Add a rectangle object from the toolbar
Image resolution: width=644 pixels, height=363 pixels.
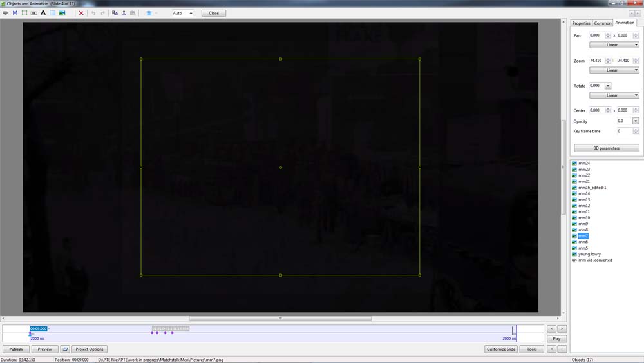coord(53,13)
